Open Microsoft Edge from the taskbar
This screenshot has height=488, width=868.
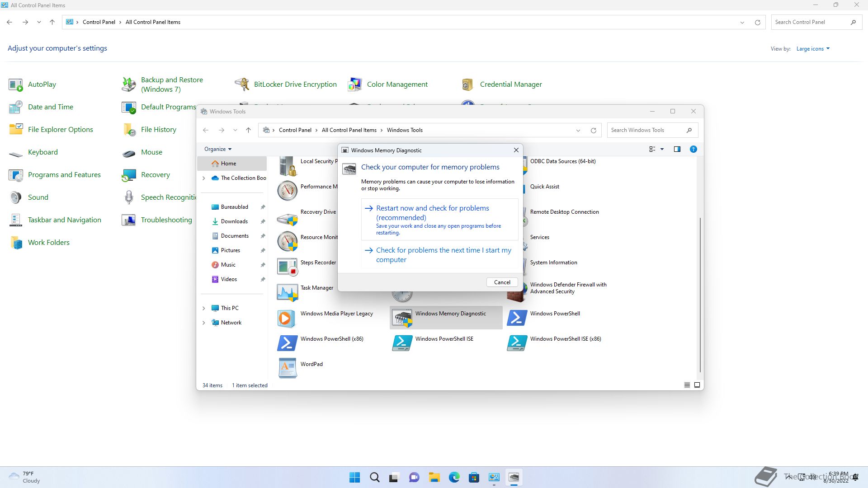pos(454,477)
